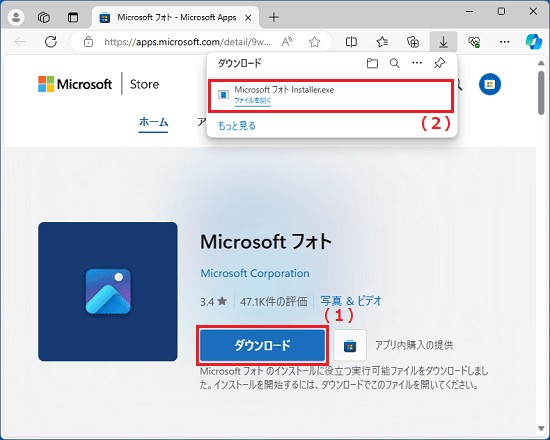The width and height of the screenshot is (550, 440).
Task: Open Copilot sidebar icon
Action: 534,42
